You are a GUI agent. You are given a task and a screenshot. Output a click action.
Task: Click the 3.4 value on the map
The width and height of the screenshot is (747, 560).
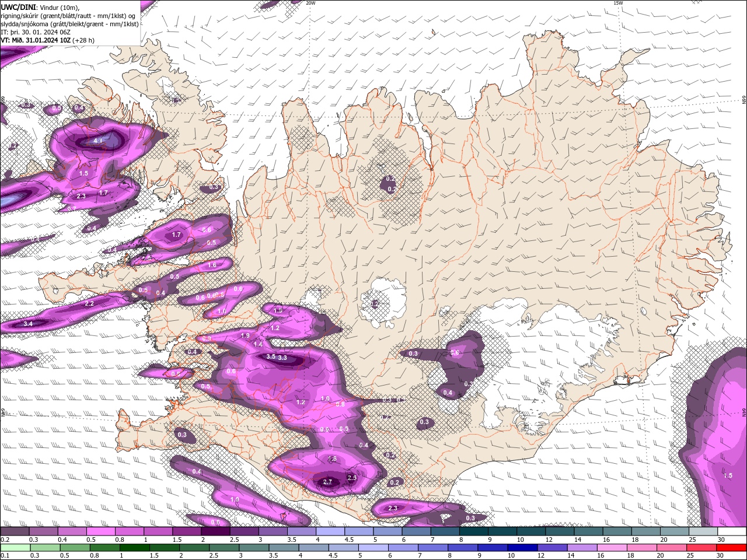(28, 323)
